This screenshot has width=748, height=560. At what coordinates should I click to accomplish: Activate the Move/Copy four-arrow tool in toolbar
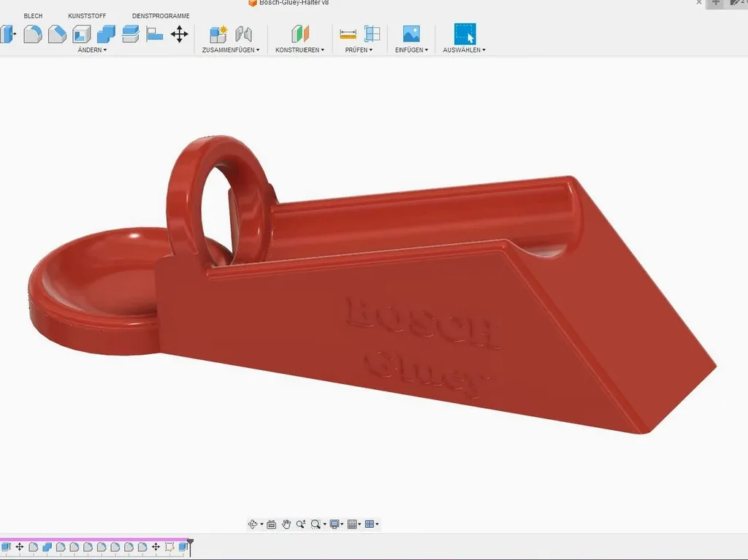tap(179, 34)
